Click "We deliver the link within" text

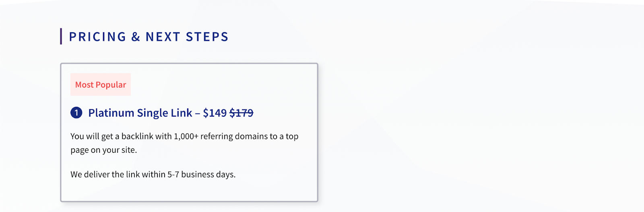(x=118, y=175)
